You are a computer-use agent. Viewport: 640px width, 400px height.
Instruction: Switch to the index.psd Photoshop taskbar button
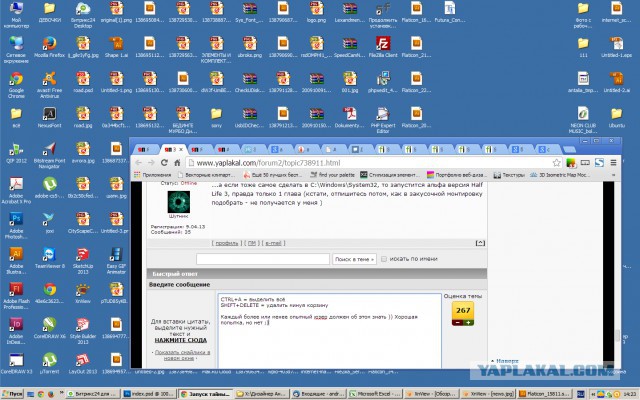149,394
